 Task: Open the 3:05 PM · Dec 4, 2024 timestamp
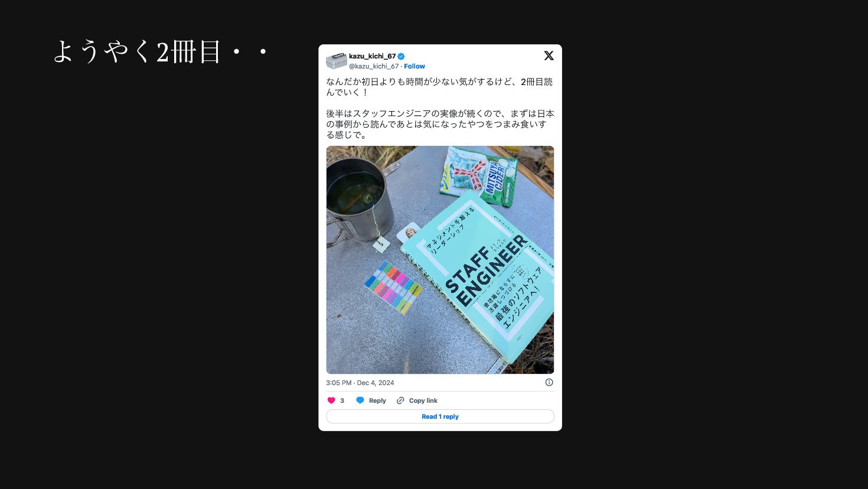[x=360, y=383]
